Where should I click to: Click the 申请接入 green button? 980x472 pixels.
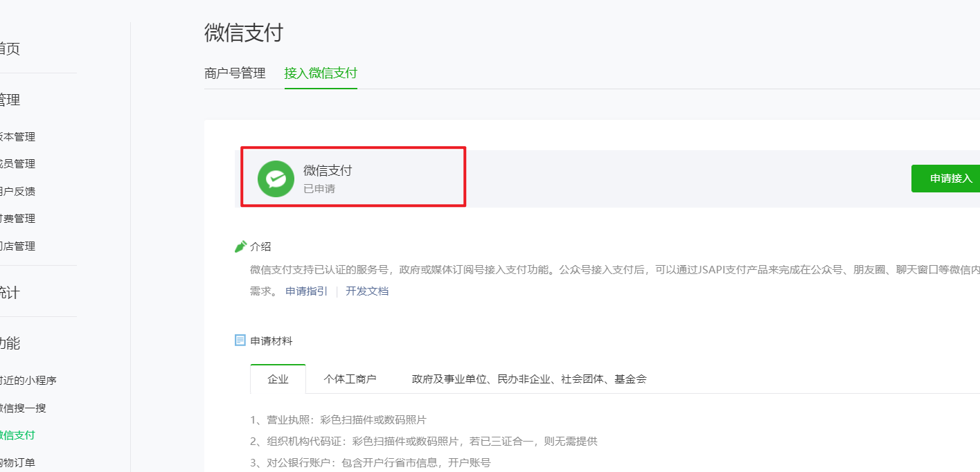point(946,179)
